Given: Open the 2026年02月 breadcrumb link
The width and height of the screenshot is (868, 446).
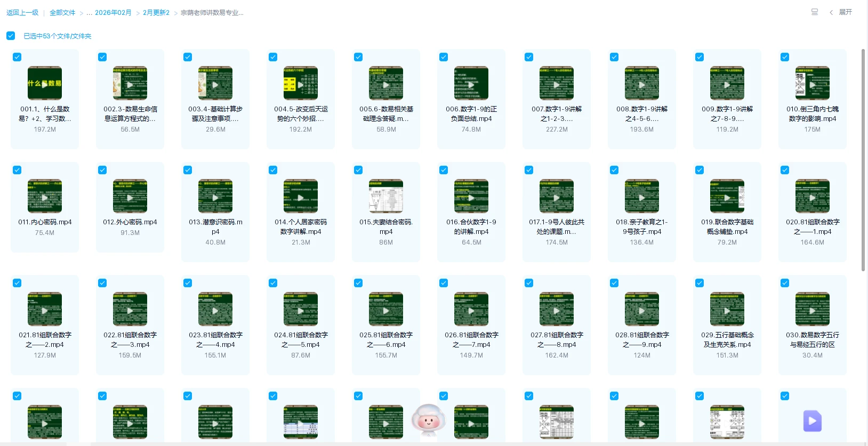Looking at the screenshot, I should [x=113, y=13].
